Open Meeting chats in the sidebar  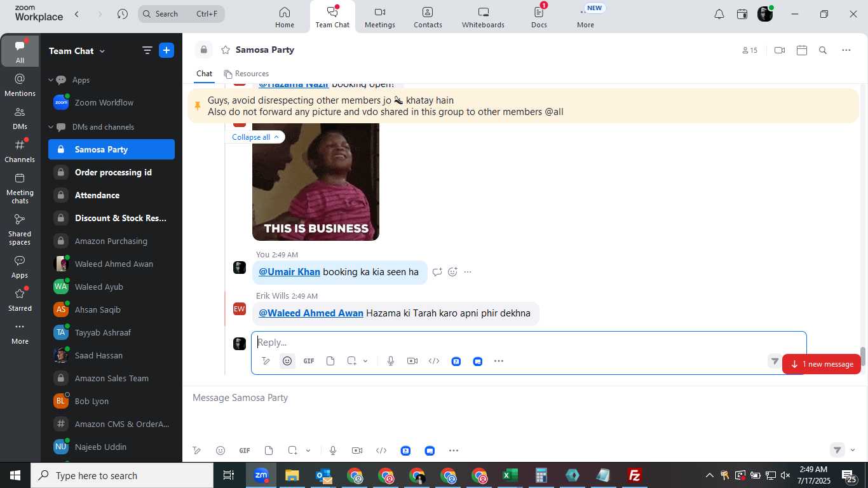(x=20, y=188)
